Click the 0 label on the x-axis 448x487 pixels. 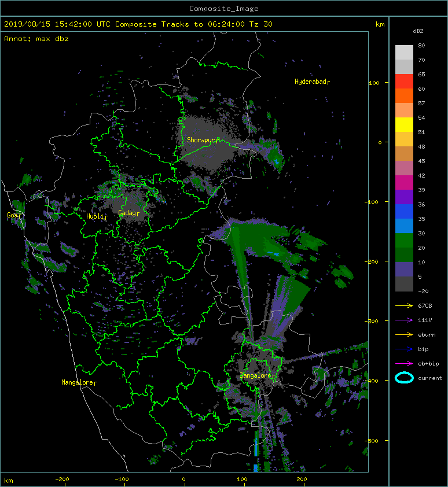[x=184, y=479]
